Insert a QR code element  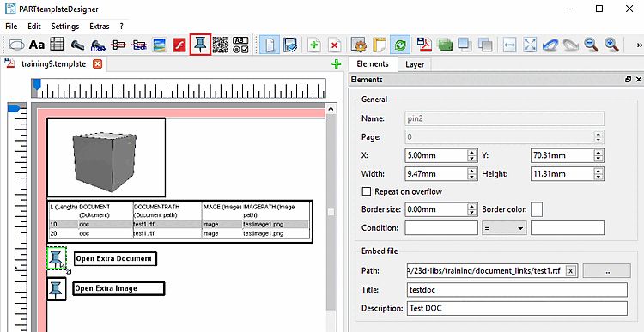[x=220, y=45]
